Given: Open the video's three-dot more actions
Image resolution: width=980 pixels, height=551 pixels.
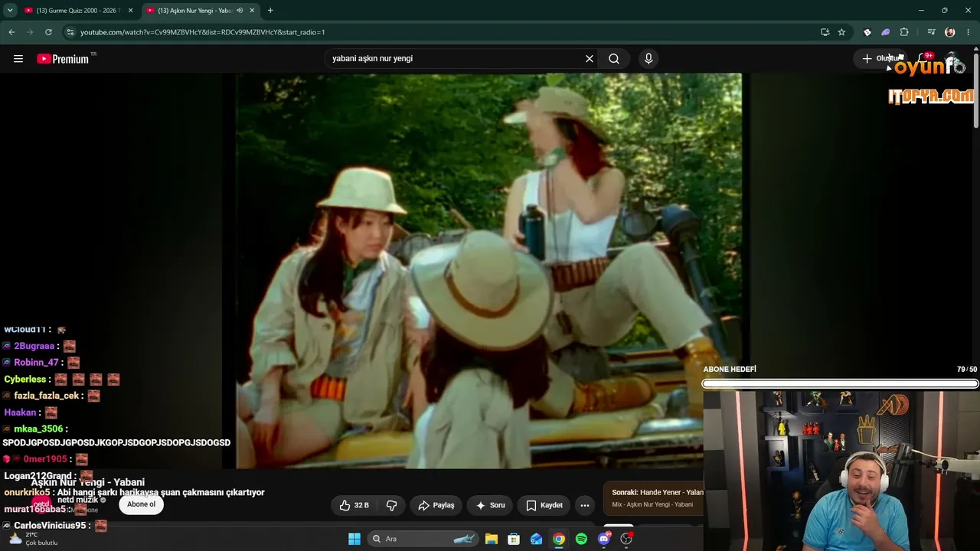Looking at the screenshot, I should 585,505.
